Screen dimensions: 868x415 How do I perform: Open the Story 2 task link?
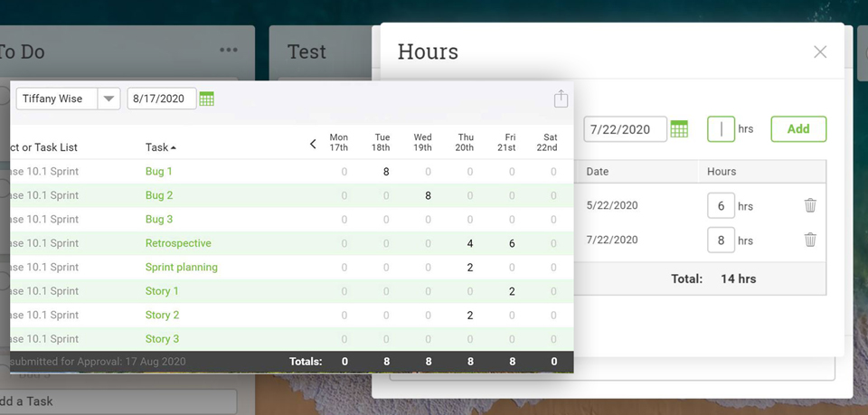(x=162, y=315)
